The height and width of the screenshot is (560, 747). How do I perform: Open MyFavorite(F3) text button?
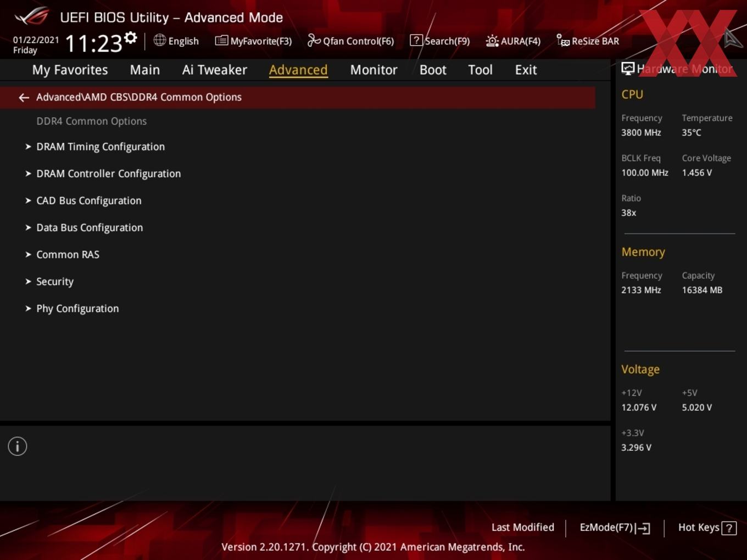click(x=261, y=41)
